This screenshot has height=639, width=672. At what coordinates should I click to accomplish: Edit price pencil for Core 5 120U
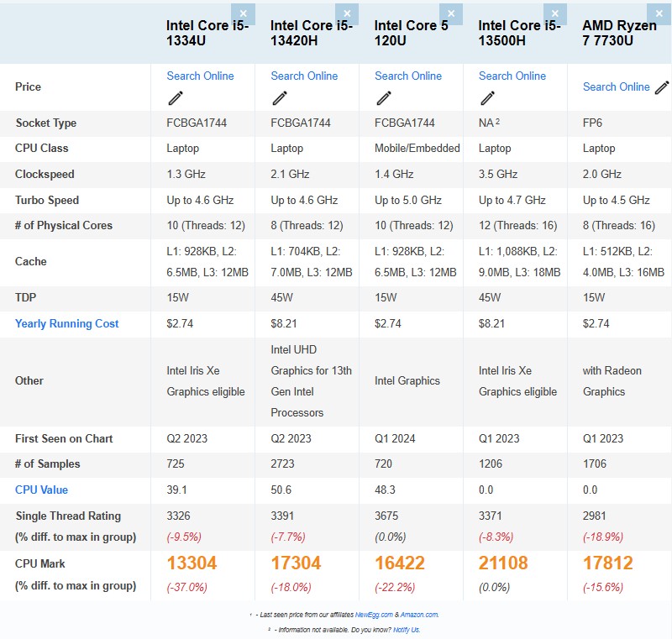point(384,98)
